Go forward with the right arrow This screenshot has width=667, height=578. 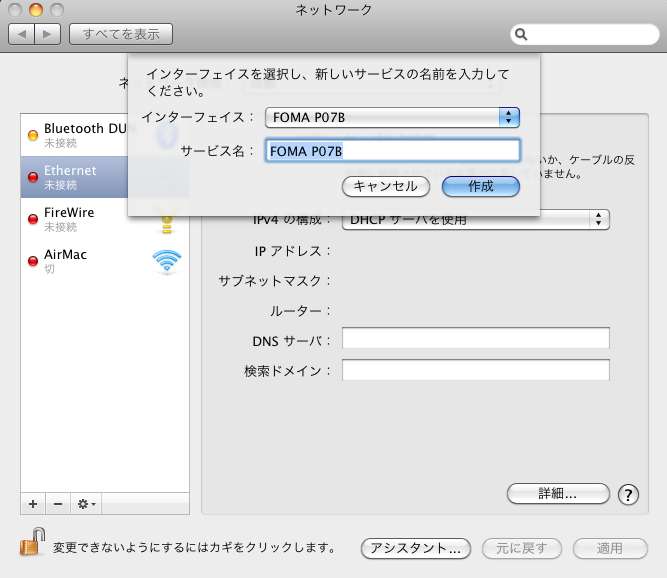pos(47,34)
